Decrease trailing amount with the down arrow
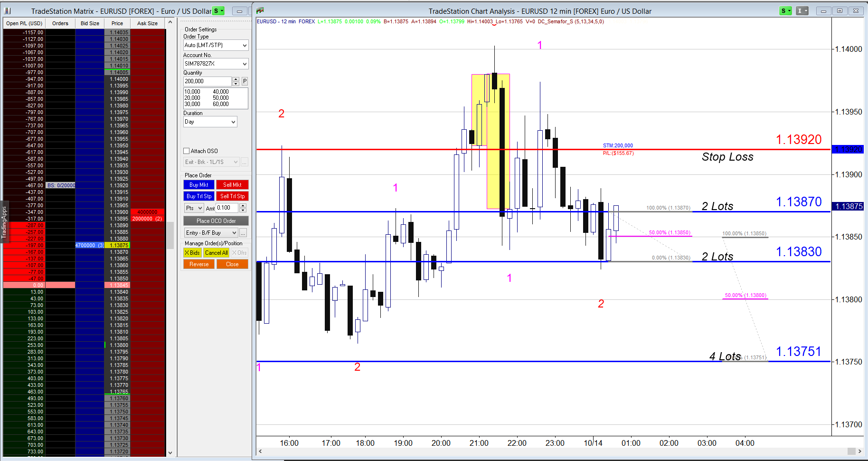868x461 pixels. tap(243, 210)
